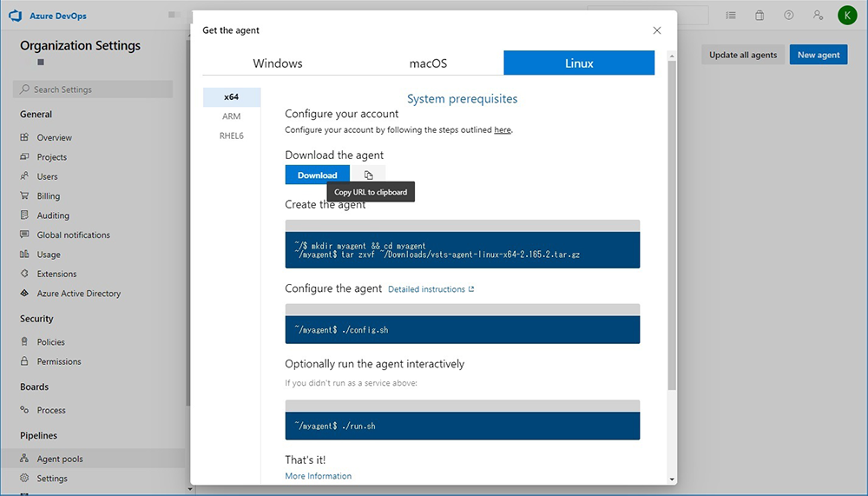Open the user settings icon in header
This screenshot has width=868, height=496.
[819, 16]
